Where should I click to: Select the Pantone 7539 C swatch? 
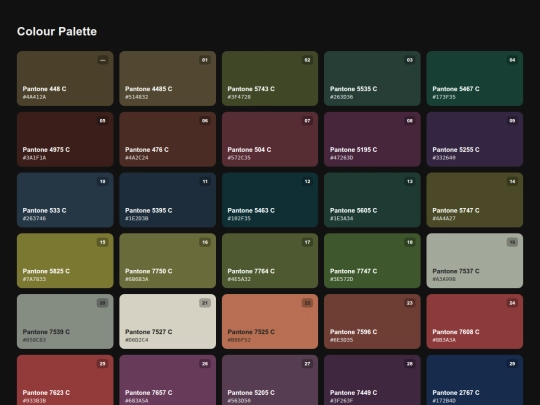(x=65, y=322)
